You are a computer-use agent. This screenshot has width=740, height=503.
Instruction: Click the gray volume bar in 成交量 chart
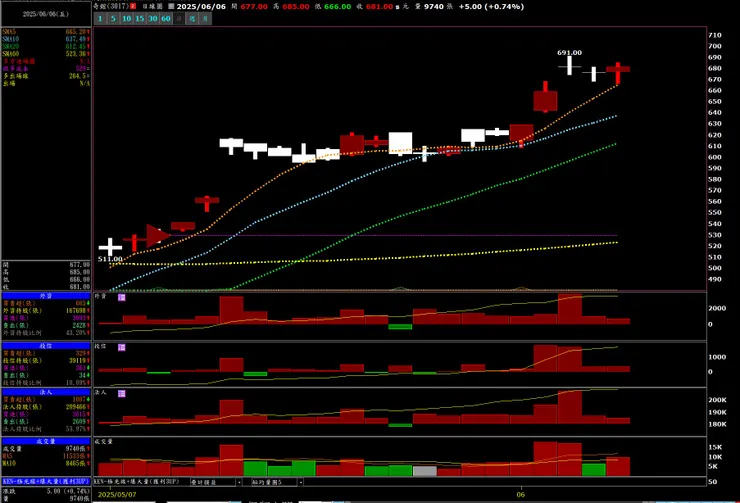425,471
